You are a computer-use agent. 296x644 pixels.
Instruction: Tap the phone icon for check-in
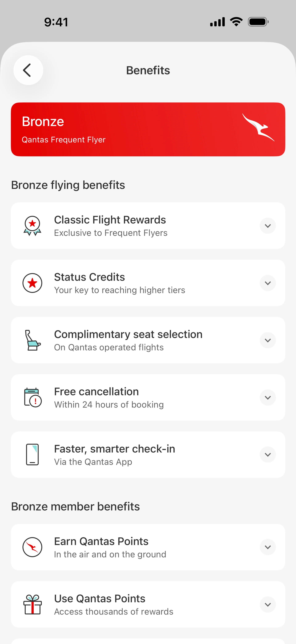[32, 454]
